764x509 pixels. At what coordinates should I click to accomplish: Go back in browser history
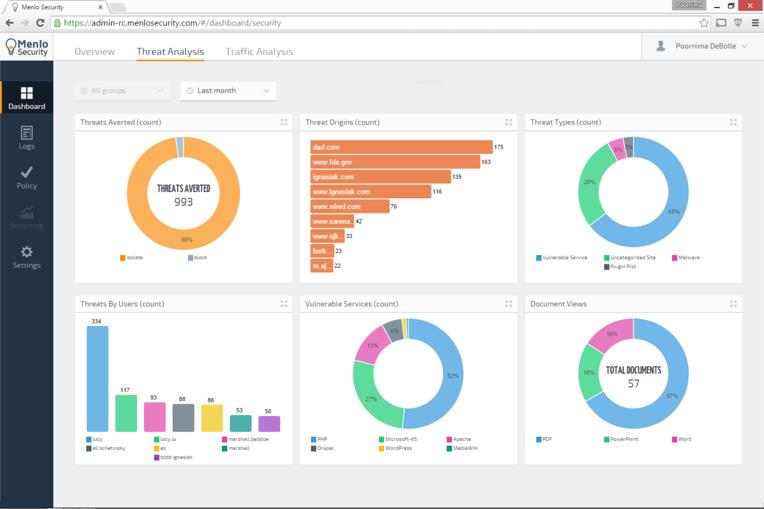[x=9, y=22]
